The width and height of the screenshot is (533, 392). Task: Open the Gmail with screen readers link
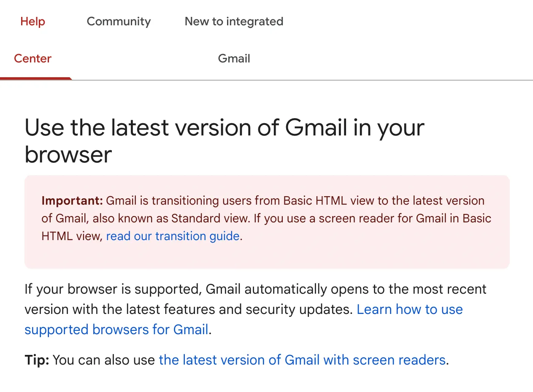point(303,360)
